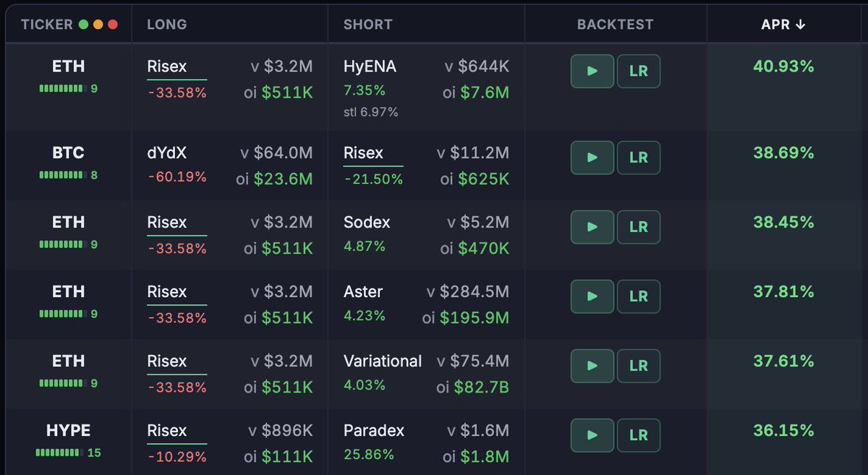Click the 36.15% APR value

click(783, 431)
